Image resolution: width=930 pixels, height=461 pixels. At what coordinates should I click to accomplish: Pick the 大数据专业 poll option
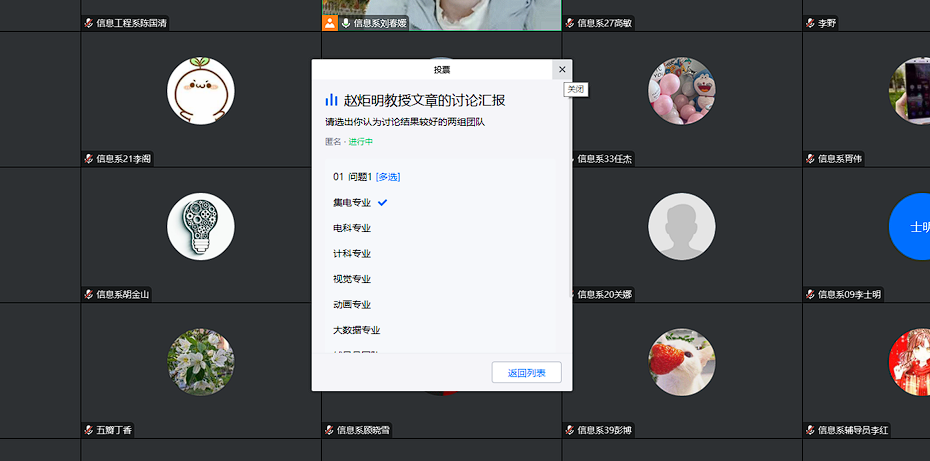coord(356,330)
